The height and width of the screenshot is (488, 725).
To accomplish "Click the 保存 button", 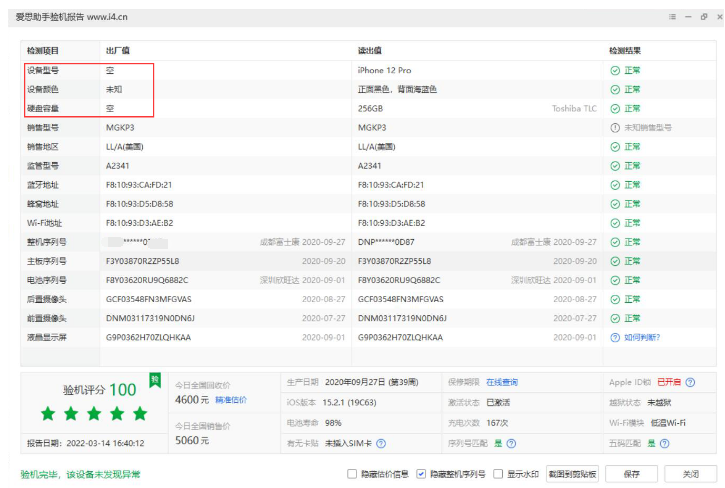I will pyautogui.click(x=632, y=474).
